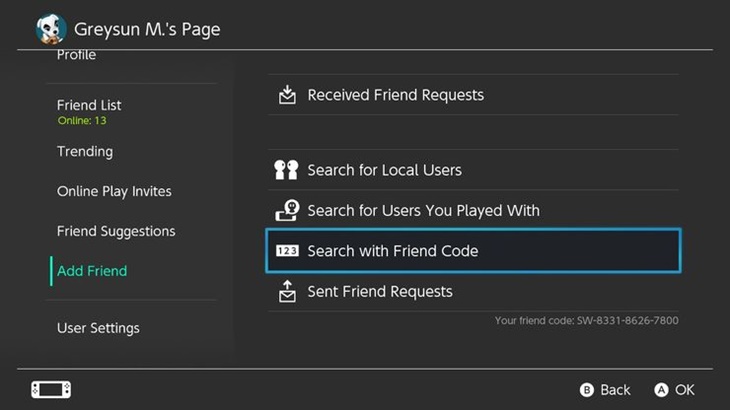This screenshot has width=730, height=410.
Task: Click the Search for Local Users people icon
Action: [286, 170]
